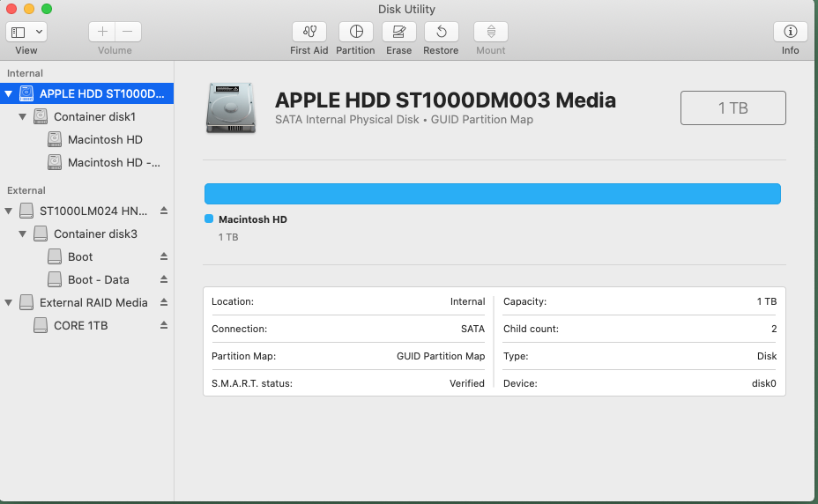Viewport: 818px width, 504px height.
Task: Open the View dropdown chevron
Action: pos(39,33)
